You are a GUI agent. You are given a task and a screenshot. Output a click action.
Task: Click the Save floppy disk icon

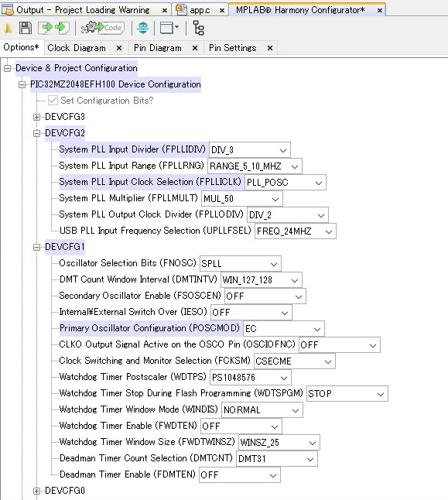(26, 28)
